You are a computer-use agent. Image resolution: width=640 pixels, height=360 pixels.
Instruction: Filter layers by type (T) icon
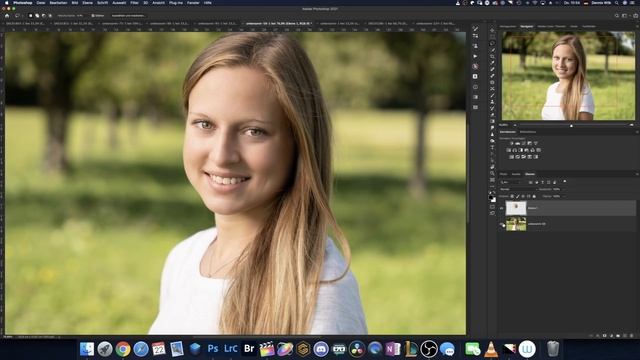[542, 182]
